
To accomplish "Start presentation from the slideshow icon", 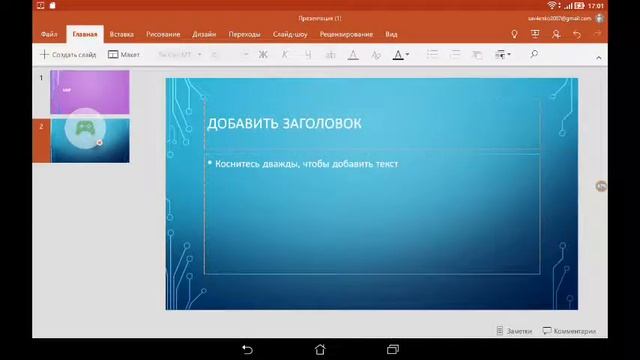I will [535, 34].
